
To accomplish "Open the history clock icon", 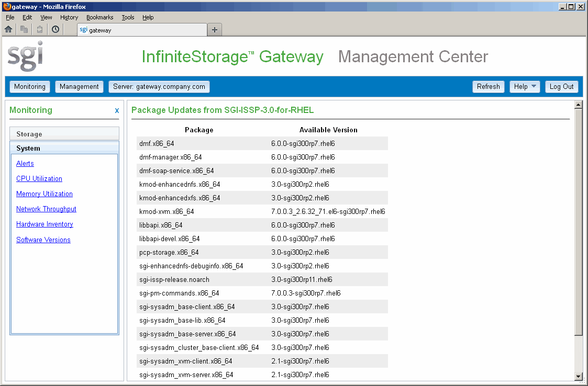I will pyautogui.click(x=56, y=29).
